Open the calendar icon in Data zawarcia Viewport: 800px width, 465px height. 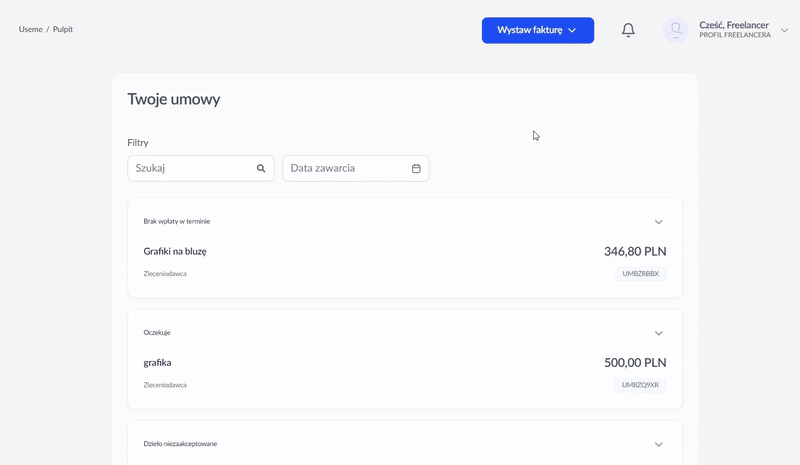416,168
